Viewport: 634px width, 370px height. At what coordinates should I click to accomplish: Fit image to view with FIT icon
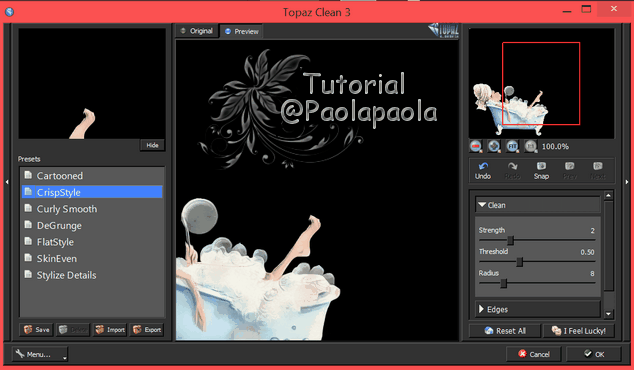pyautogui.click(x=512, y=146)
